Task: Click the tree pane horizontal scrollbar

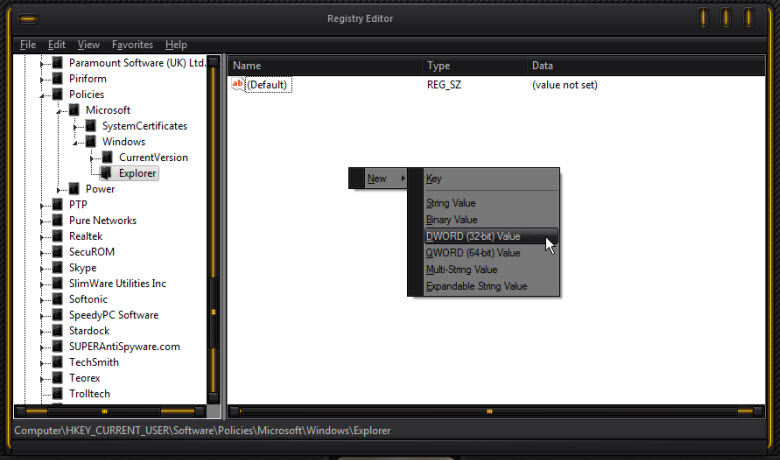Action: [110, 411]
